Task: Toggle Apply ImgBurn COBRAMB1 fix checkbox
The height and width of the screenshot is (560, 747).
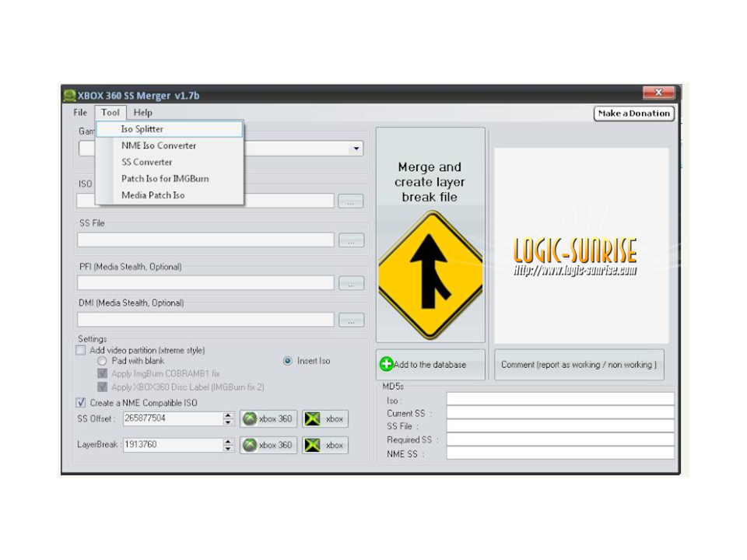Action: (102, 373)
